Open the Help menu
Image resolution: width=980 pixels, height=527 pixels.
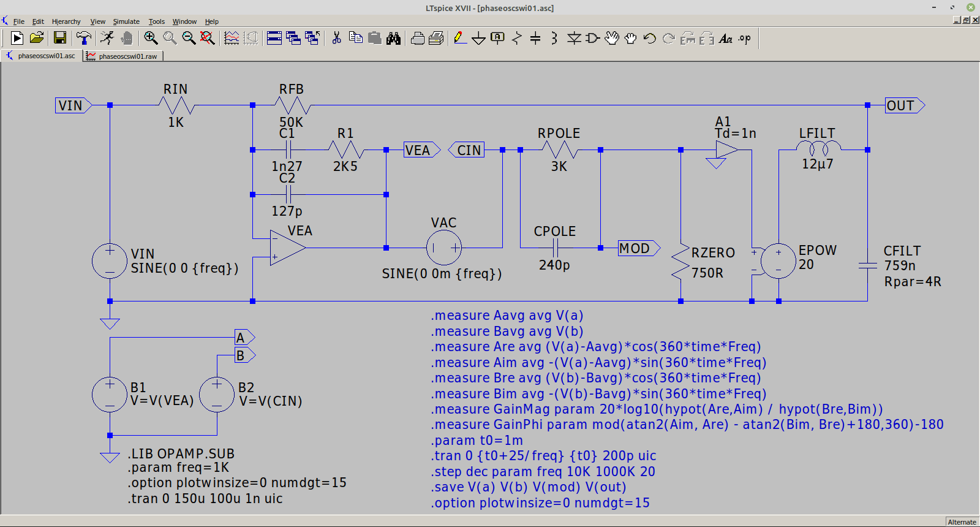tap(212, 21)
